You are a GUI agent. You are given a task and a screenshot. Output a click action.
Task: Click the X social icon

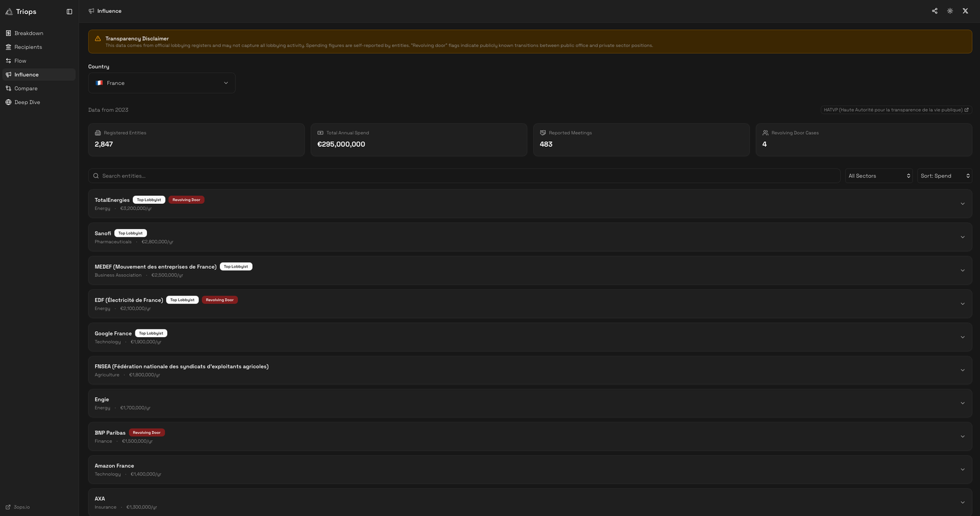(965, 11)
